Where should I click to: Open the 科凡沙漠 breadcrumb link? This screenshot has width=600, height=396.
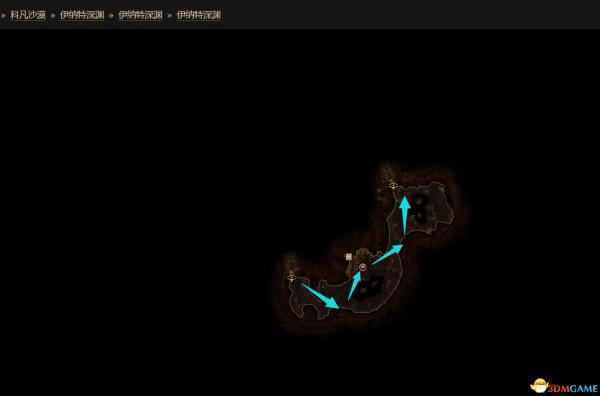[28, 15]
